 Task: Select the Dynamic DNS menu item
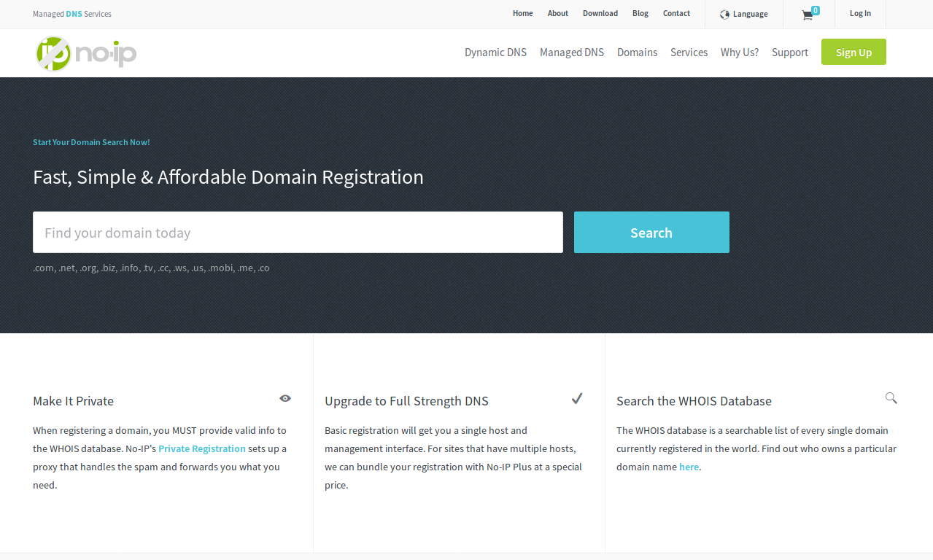pos(495,52)
